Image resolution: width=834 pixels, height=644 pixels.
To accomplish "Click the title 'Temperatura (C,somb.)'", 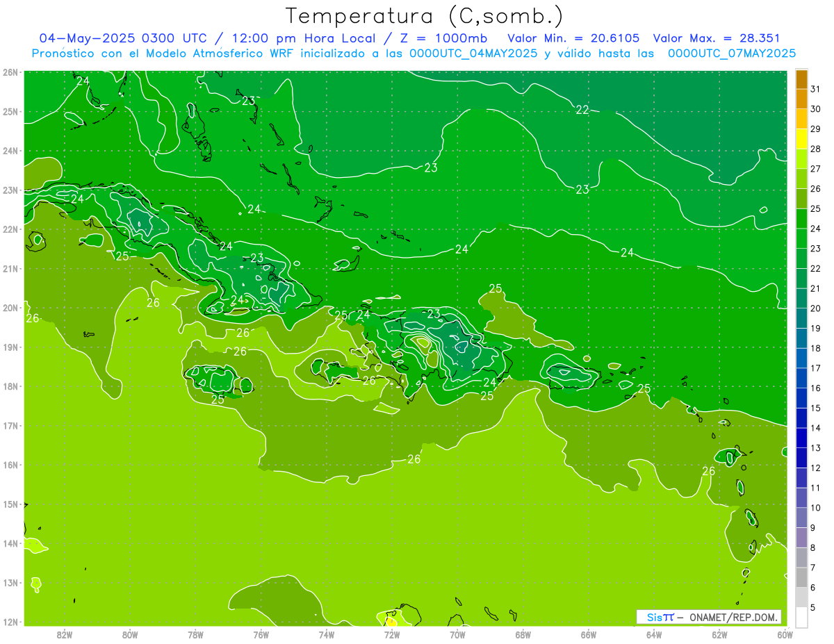I will [x=425, y=16].
